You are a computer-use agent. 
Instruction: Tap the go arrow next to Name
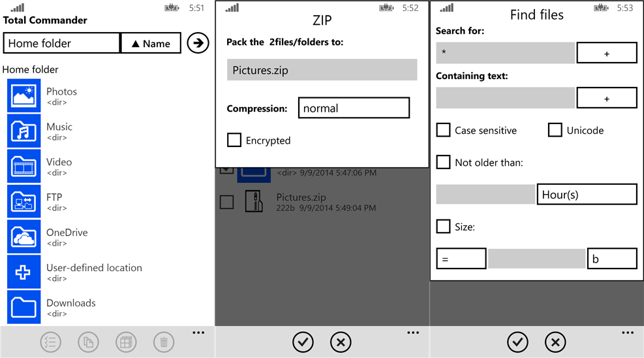click(x=198, y=42)
